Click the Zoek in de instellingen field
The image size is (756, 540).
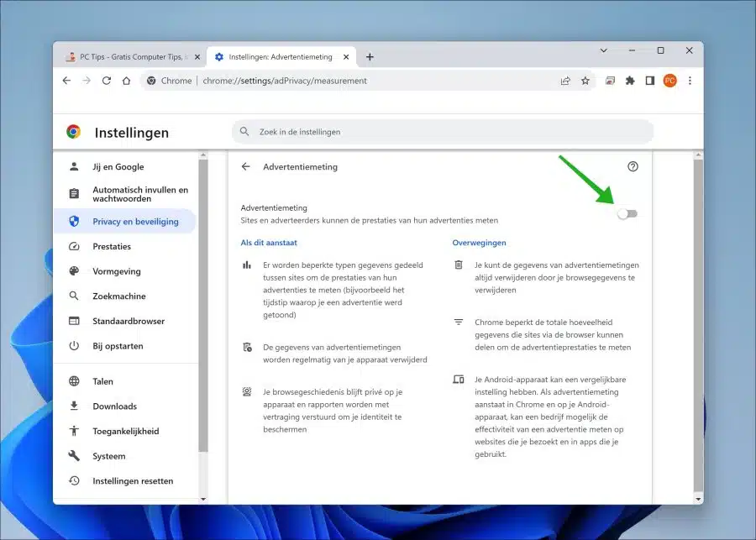tap(443, 132)
